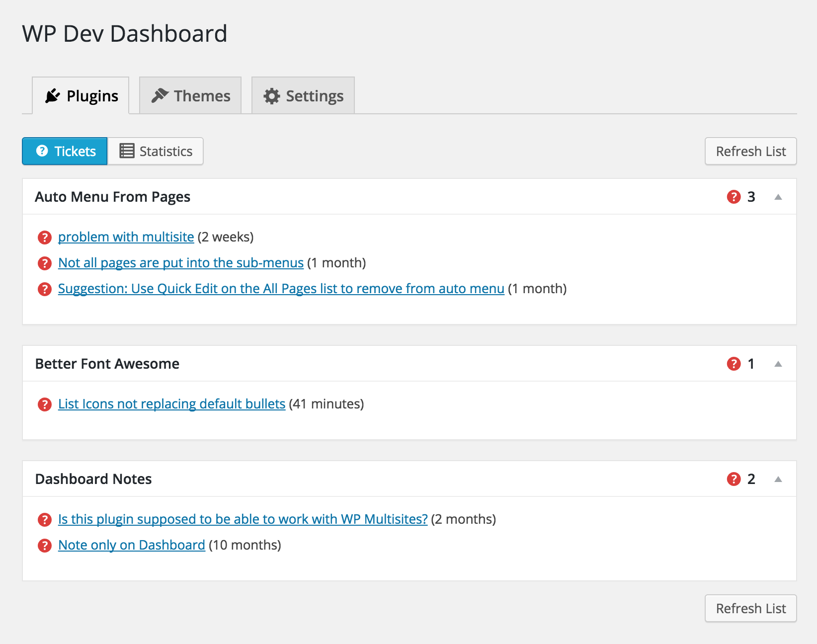Click the gear icon on Settings tab
The image size is (817, 644).
[272, 96]
